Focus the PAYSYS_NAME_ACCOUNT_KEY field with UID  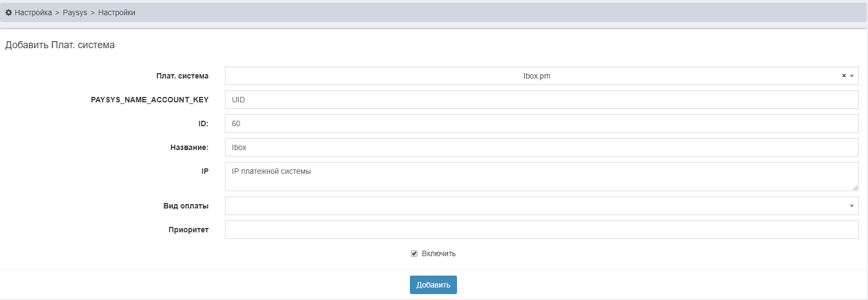tap(541, 100)
